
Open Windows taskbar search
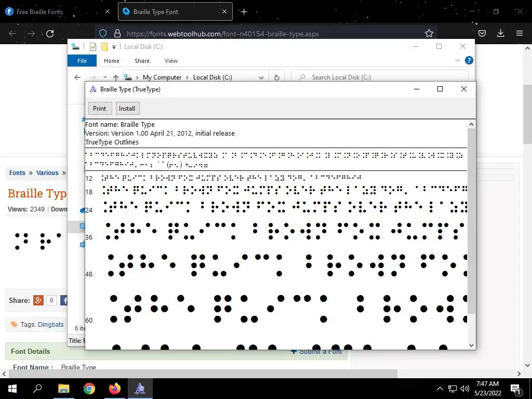pos(37,389)
